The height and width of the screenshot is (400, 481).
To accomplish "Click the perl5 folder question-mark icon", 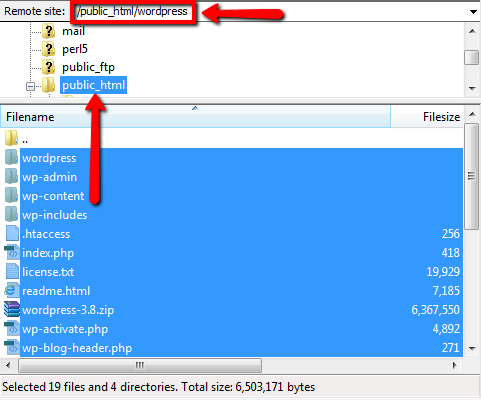I will (49, 49).
